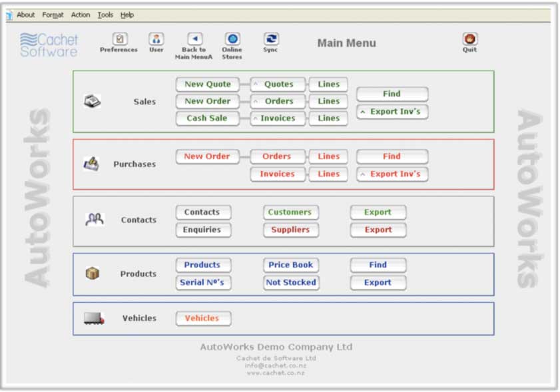Click the Cachet Software logo
Image resolution: width=560 pixels, height=392 pixels.
coord(49,45)
